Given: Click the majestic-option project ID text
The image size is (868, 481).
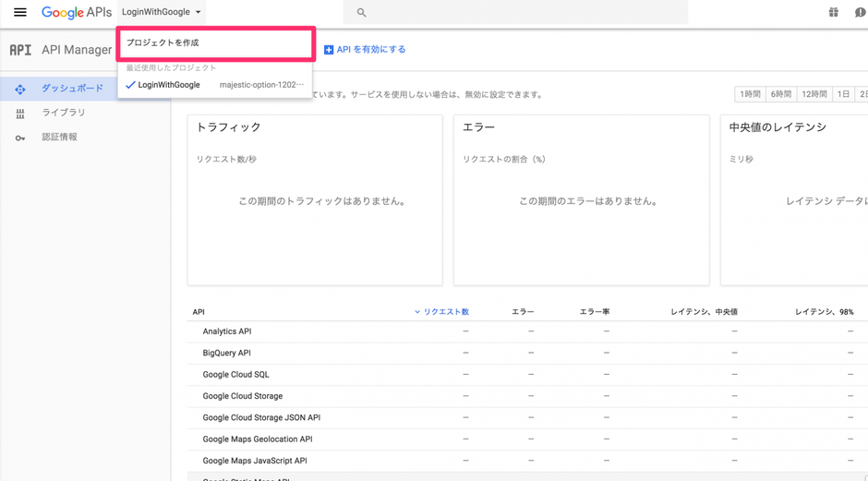Looking at the screenshot, I should pyautogui.click(x=262, y=85).
